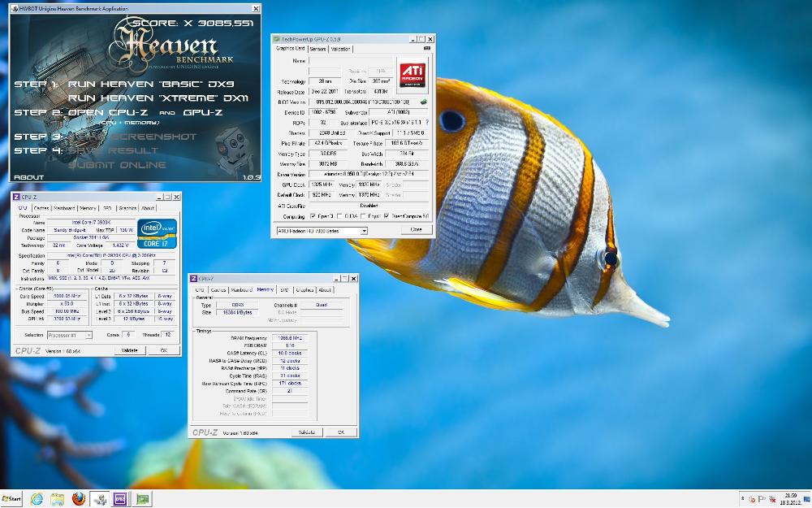Image resolution: width=812 pixels, height=508 pixels.
Task: Toggle the CUDA checkbox in GPU-Z
Action: pos(339,216)
